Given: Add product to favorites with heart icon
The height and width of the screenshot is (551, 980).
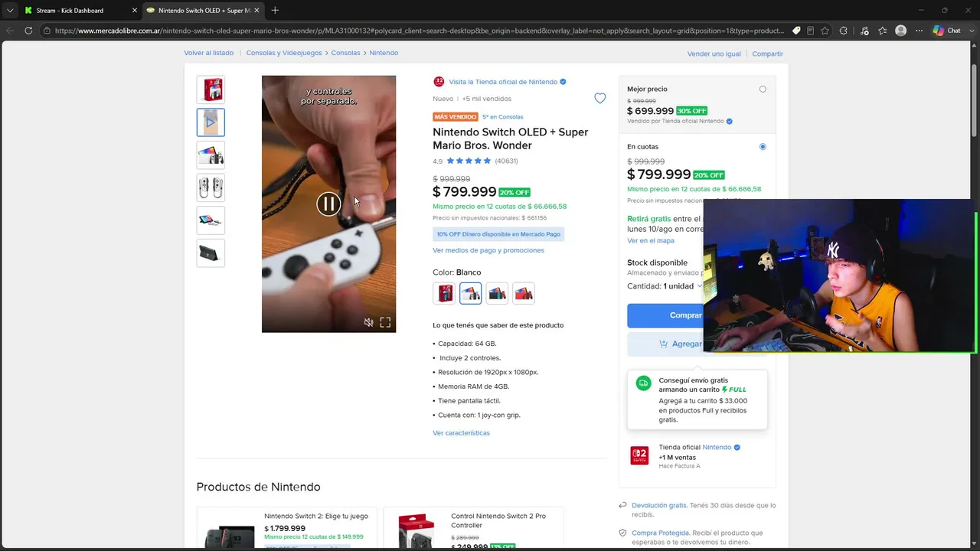Looking at the screenshot, I should tap(600, 98).
